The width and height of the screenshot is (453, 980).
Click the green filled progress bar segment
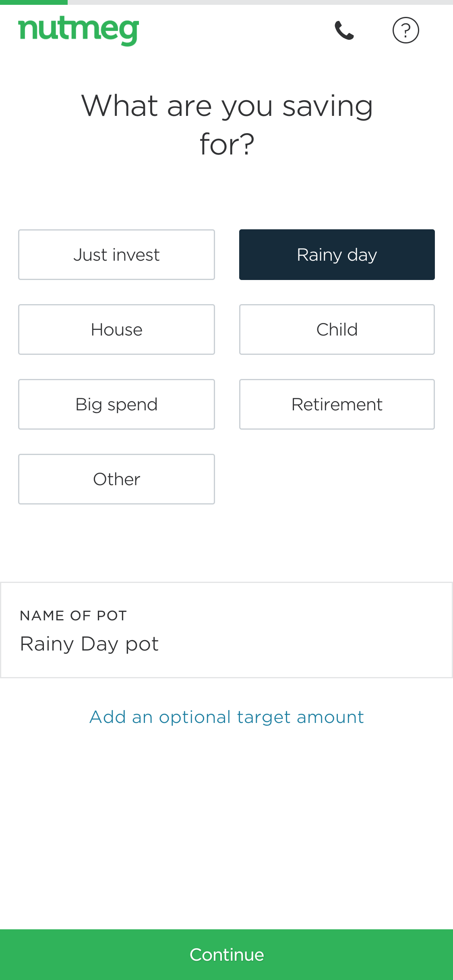tap(34, 2)
